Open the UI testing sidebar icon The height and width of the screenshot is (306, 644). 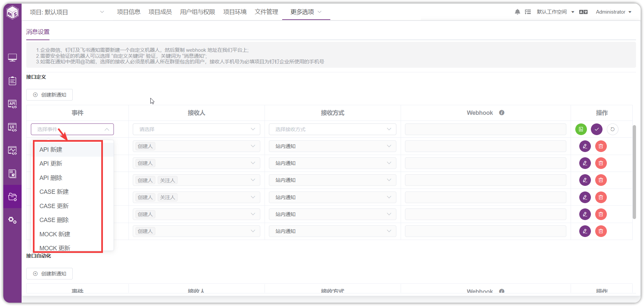pos(12,127)
